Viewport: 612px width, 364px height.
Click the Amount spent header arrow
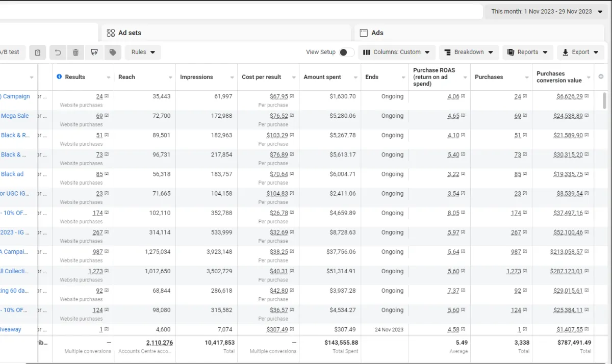pyautogui.click(x=355, y=77)
